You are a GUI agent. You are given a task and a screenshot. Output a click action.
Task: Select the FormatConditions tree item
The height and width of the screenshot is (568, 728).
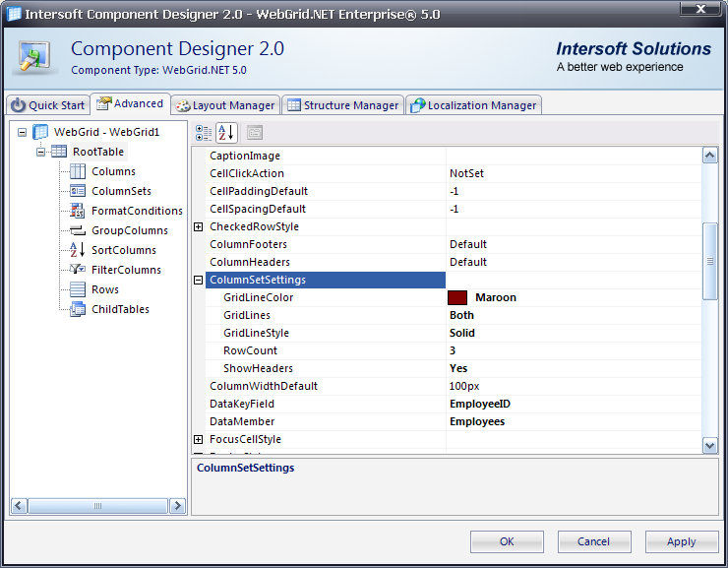coord(137,211)
